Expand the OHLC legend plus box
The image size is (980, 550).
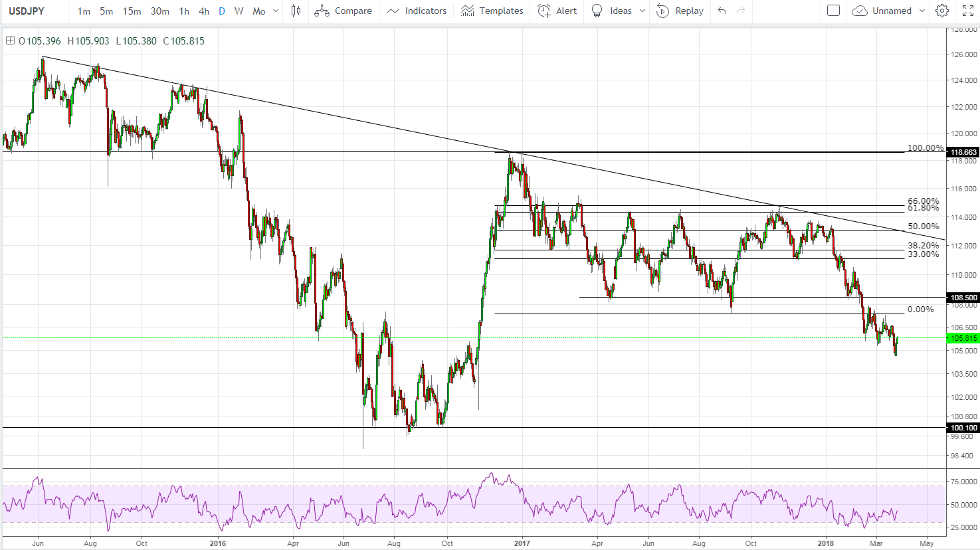10,41
